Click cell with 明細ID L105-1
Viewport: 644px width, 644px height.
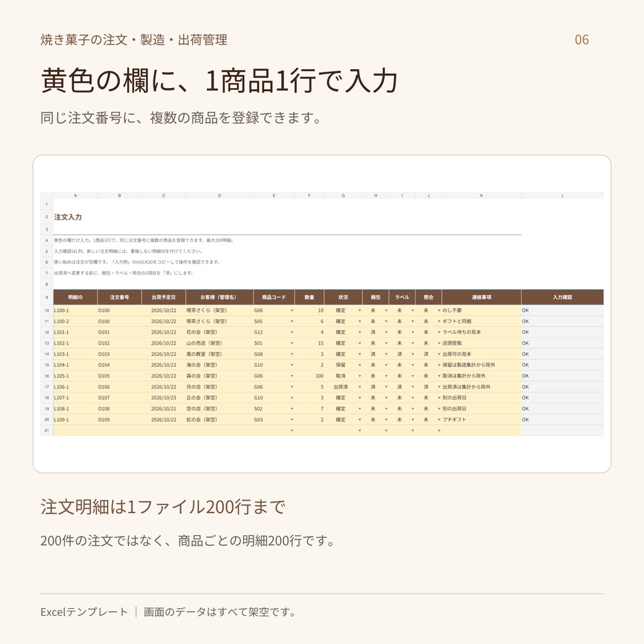pos(75,376)
